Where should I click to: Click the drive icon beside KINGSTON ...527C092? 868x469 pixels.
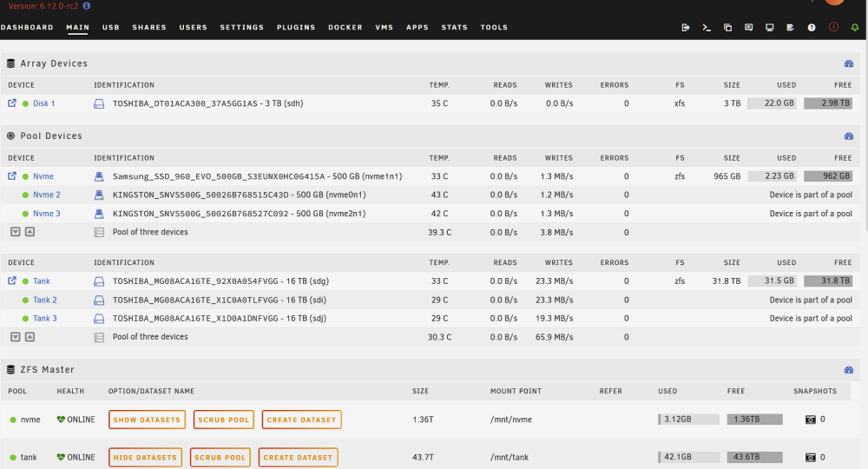point(99,214)
